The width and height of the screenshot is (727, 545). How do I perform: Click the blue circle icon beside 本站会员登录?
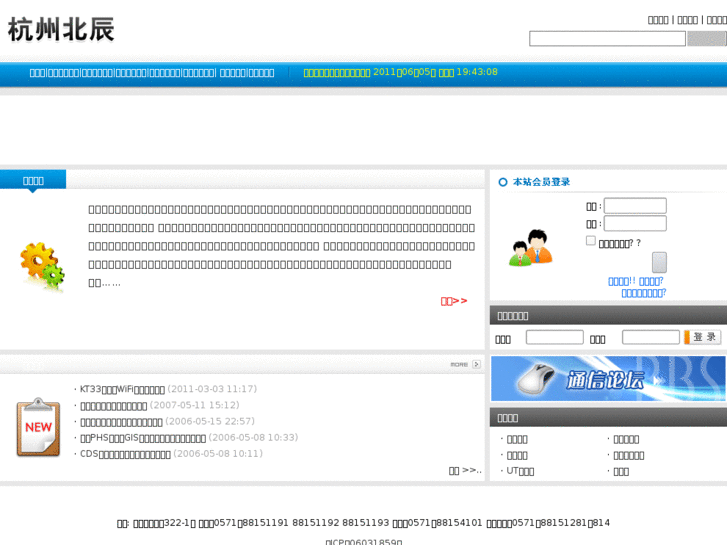pos(503,182)
